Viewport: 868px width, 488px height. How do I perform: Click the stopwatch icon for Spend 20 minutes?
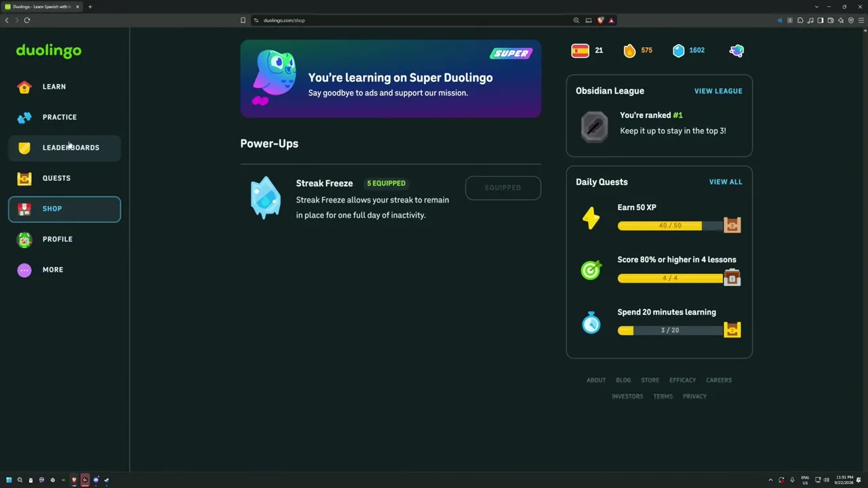[591, 323]
